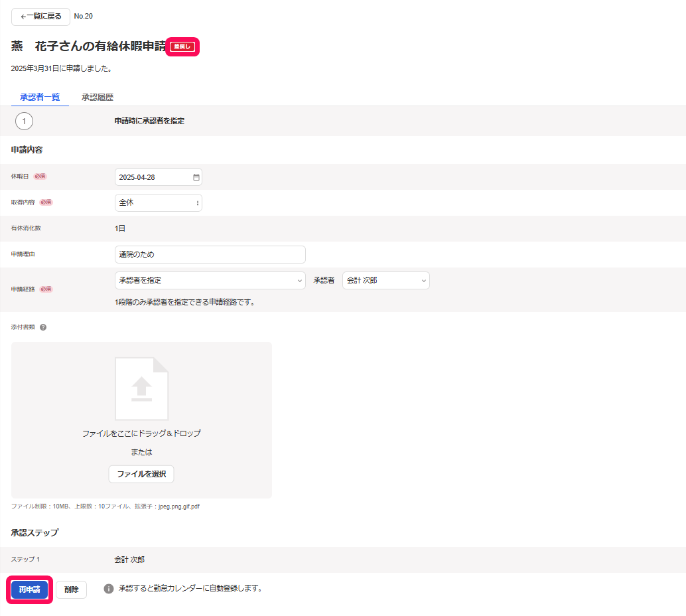Click the 有休消化数 label
This screenshot has width=686, height=616.
click(26, 228)
